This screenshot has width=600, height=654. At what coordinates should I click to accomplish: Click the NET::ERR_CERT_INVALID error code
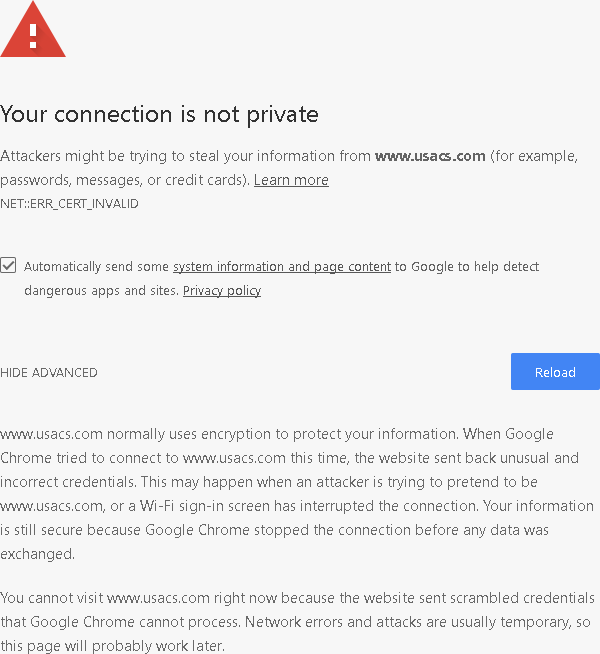(x=69, y=204)
